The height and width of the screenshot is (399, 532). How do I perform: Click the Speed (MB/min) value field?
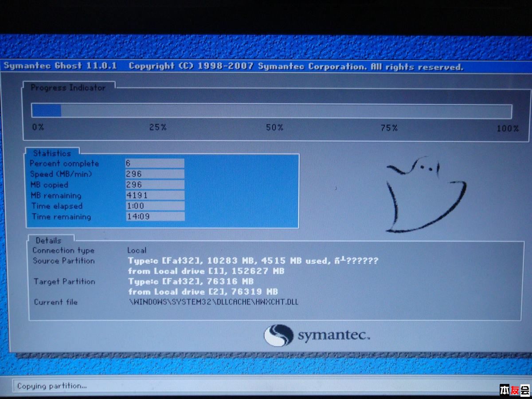(x=154, y=174)
